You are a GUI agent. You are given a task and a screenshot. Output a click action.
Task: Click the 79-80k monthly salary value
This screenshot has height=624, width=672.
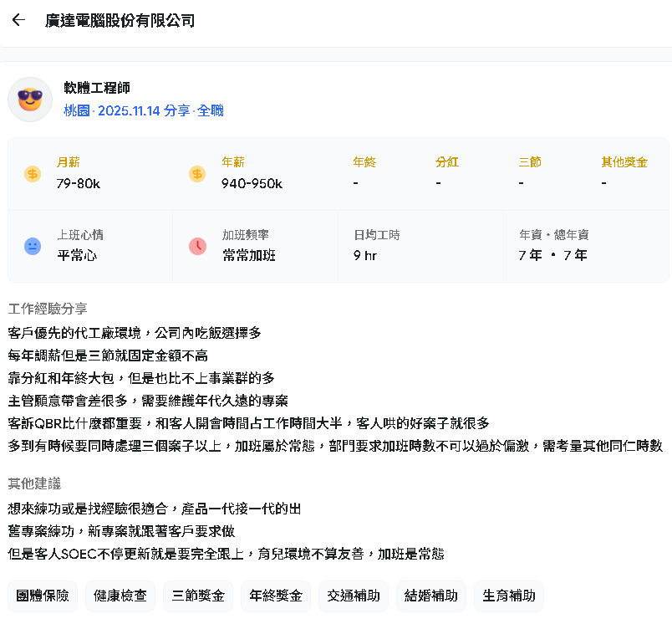click(79, 183)
